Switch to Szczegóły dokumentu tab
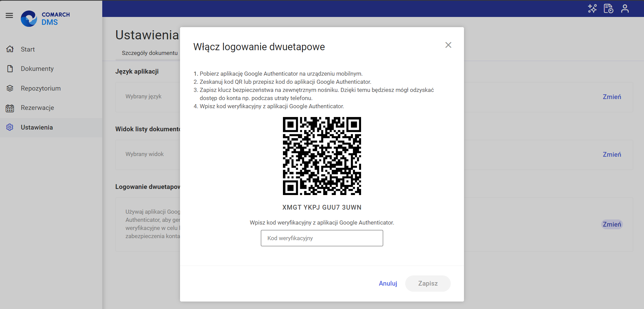The width and height of the screenshot is (644, 309). (x=149, y=53)
